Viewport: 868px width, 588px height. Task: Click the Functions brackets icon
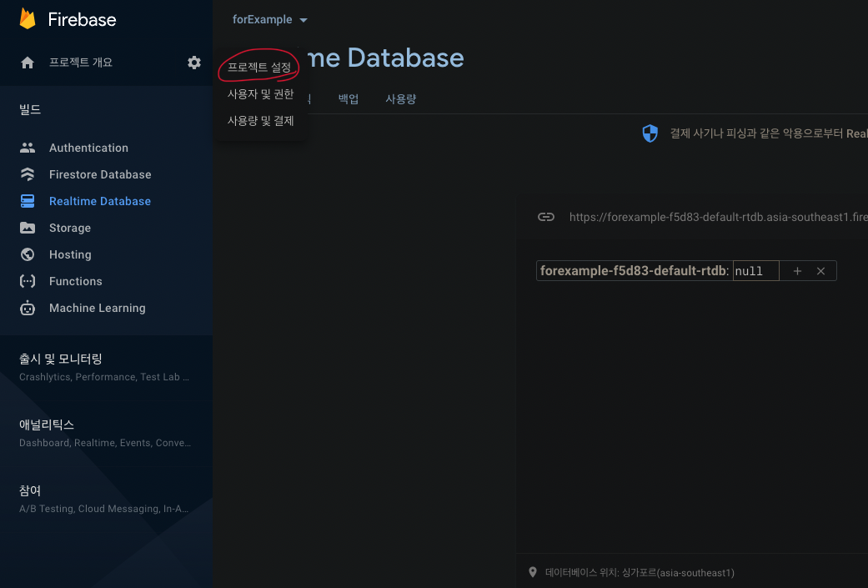28,281
